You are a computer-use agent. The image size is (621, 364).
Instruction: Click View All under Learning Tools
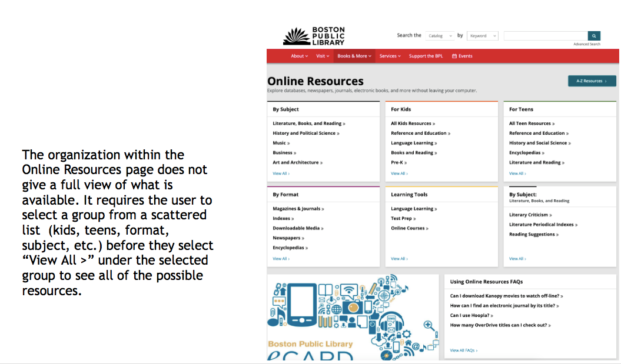[x=399, y=259]
